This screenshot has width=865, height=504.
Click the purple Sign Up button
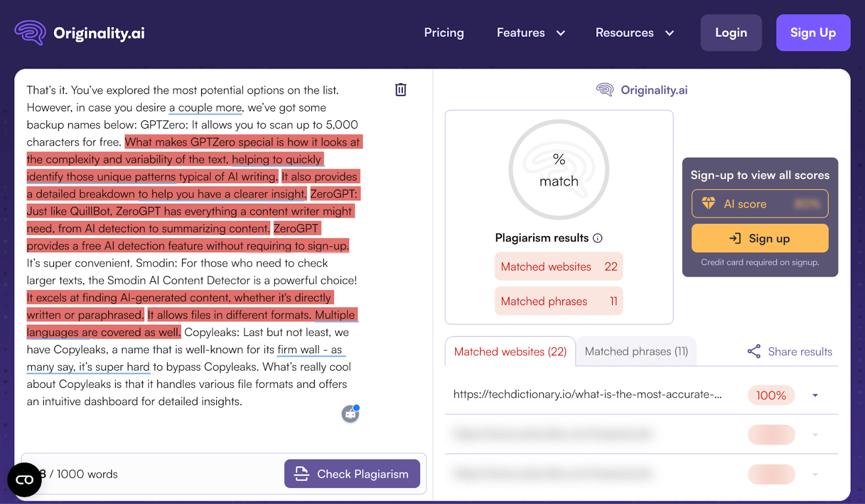click(x=813, y=33)
